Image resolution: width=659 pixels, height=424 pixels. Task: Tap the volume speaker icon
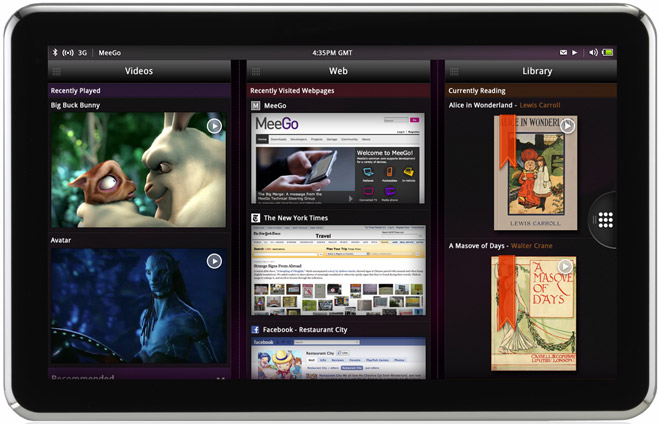593,53
